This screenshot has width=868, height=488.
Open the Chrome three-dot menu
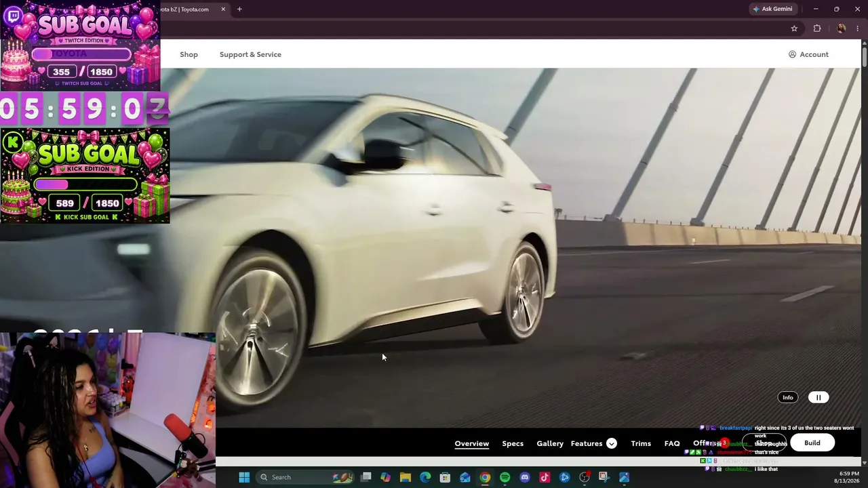click(x=858, y=28)
